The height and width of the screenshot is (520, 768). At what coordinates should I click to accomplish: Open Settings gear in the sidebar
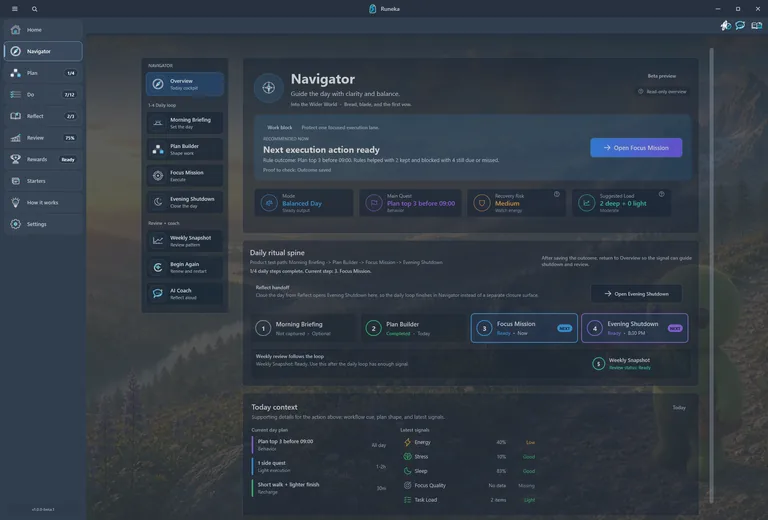coord(43,224)
